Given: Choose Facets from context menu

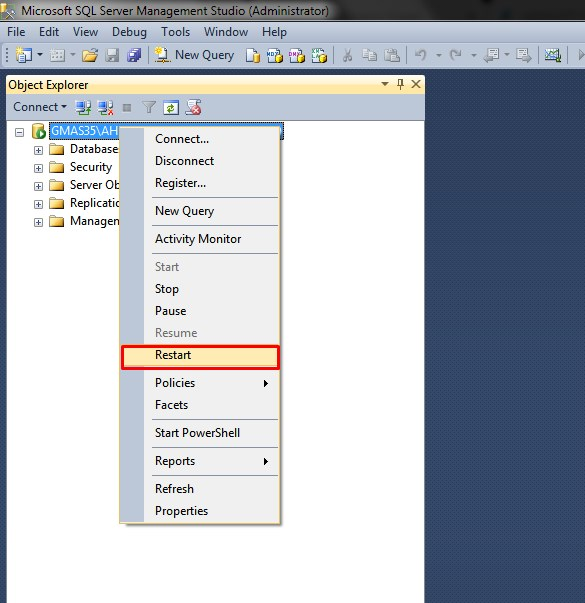Looking at the screenshot, I should click(x=200, y=405).
